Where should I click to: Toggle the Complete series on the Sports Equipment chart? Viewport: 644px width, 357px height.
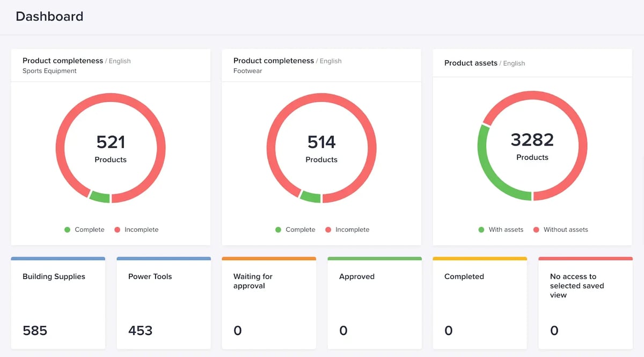coord(84,229)
